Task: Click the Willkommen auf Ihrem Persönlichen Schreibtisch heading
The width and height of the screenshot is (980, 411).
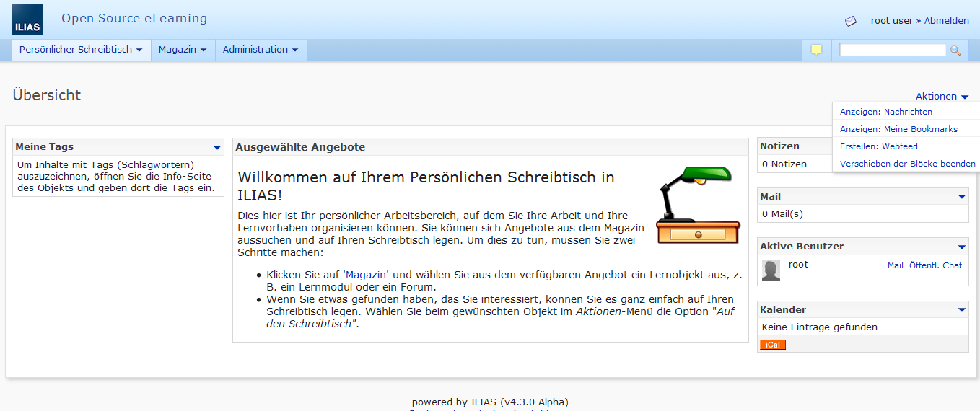Action: (x=426, y=186)
